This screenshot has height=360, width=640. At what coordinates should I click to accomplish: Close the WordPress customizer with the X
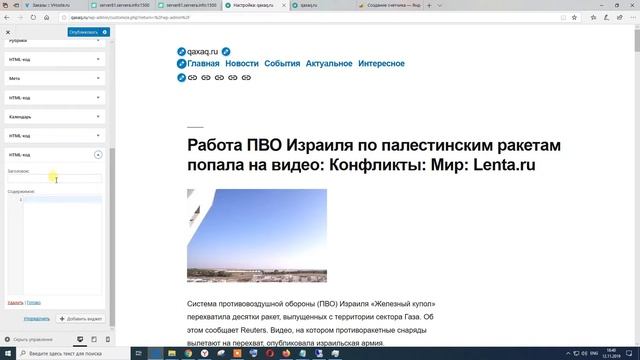pyautogui.click(x=8, y=32)
